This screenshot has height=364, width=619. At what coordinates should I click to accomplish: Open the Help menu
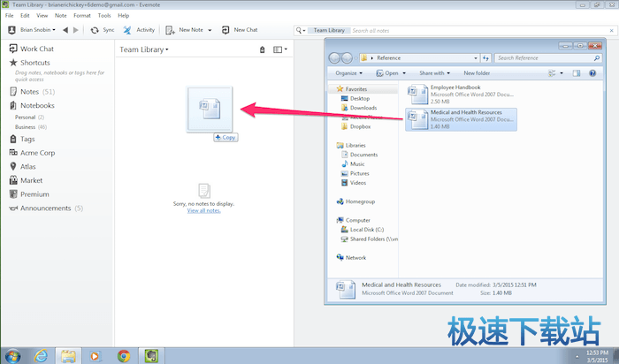[124, 15]
